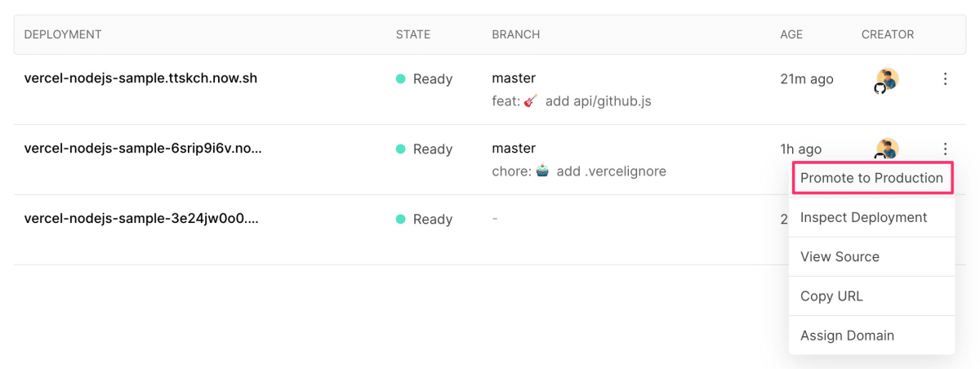The image size is (980, 369).
Task: Select Assign Domain in the menu
Action: 871,335
